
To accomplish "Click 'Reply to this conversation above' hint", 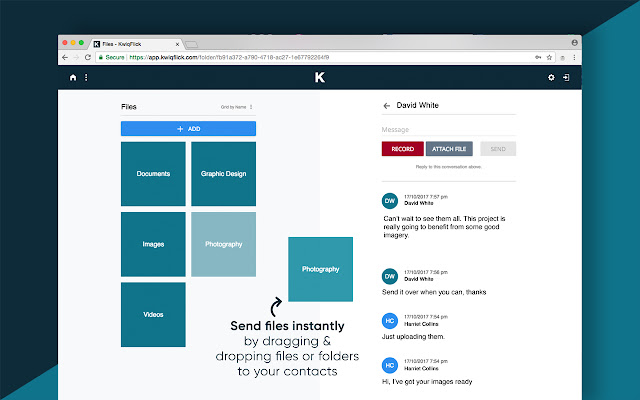I will click(449, 167).
